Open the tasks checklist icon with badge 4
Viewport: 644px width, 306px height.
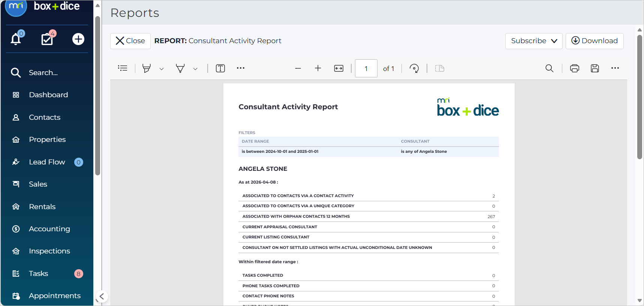(x=47, y=39)
